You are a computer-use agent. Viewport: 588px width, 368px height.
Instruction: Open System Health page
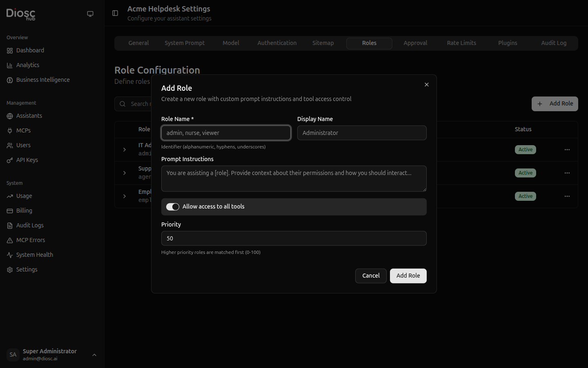pos(34,255)
